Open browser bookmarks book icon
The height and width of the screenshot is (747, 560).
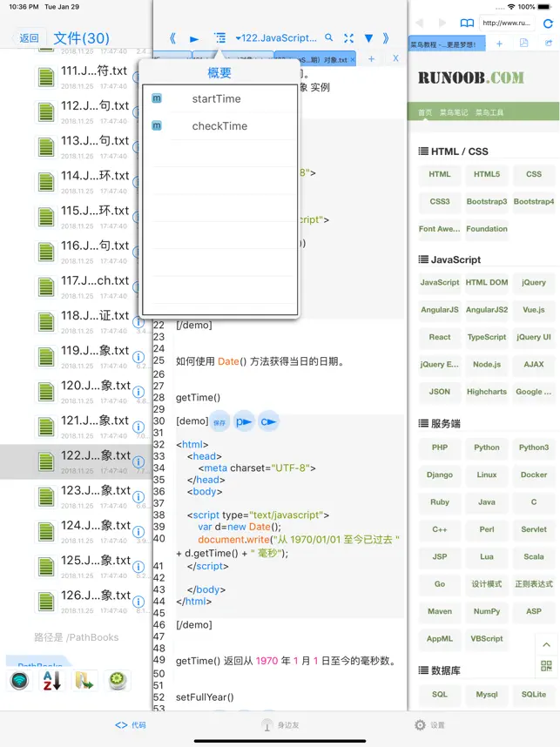467,23
